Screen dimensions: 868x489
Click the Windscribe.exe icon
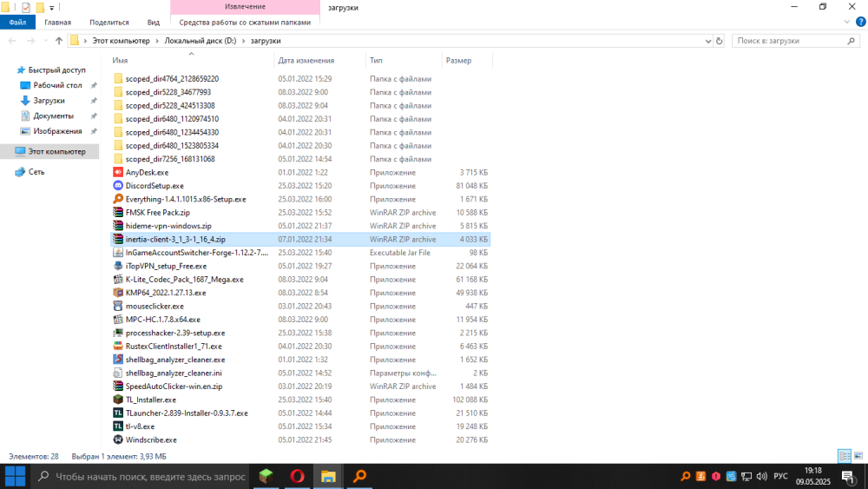pyautogui.click(x=118, y=439)
